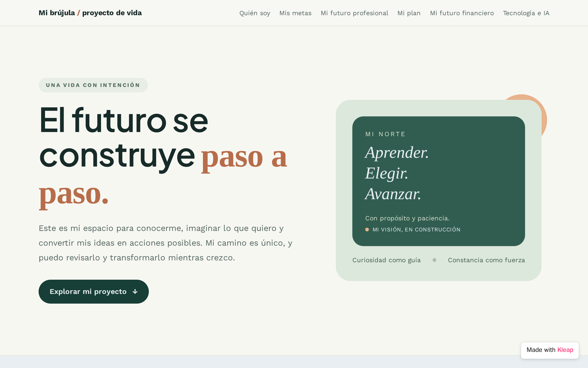Click the word Avanzar. in the card

393,194
